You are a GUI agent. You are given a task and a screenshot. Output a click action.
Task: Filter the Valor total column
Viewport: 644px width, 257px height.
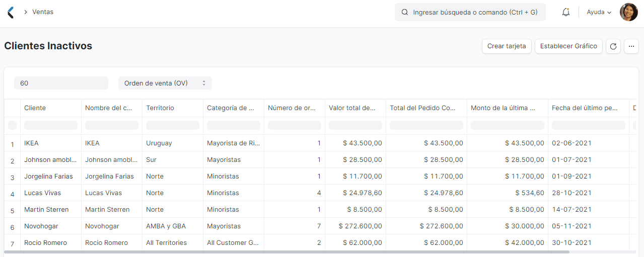355,125
